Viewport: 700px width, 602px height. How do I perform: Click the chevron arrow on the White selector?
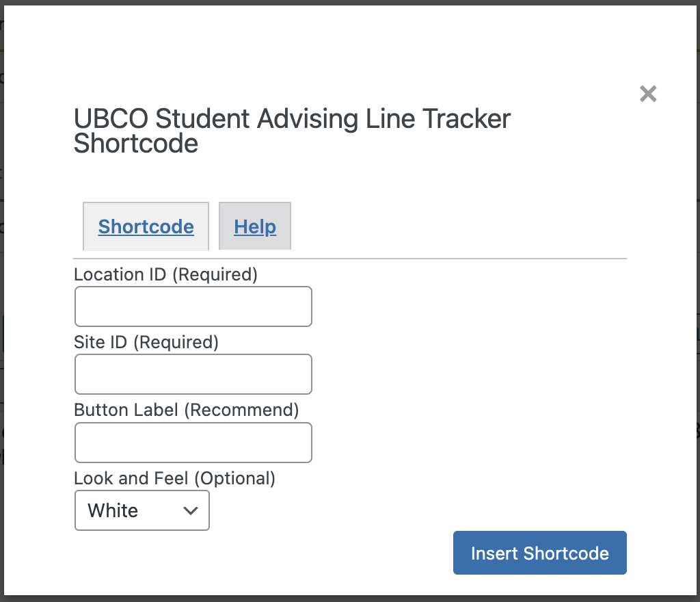tap(191, 511)
